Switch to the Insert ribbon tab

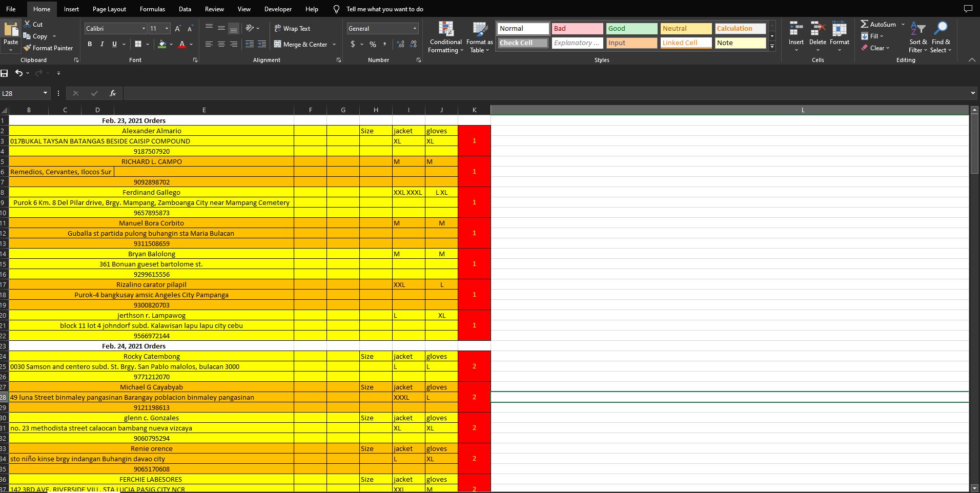(x=71, y=9)
